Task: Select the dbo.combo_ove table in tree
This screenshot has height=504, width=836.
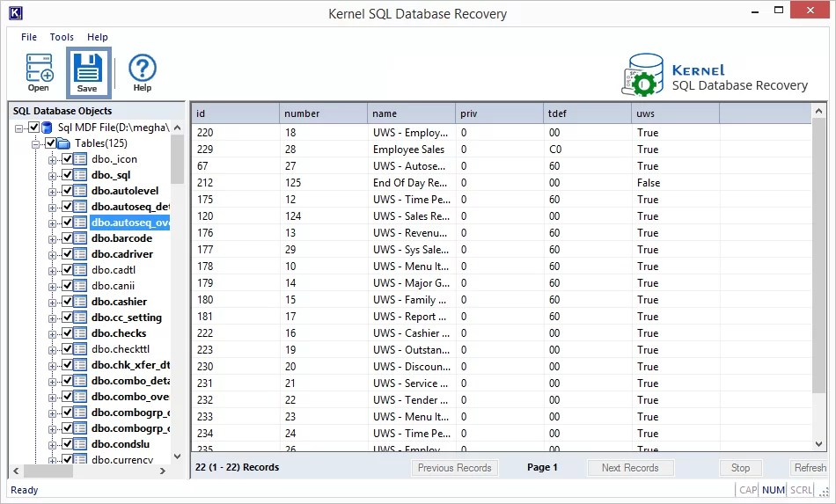Action: pos(130,397)
